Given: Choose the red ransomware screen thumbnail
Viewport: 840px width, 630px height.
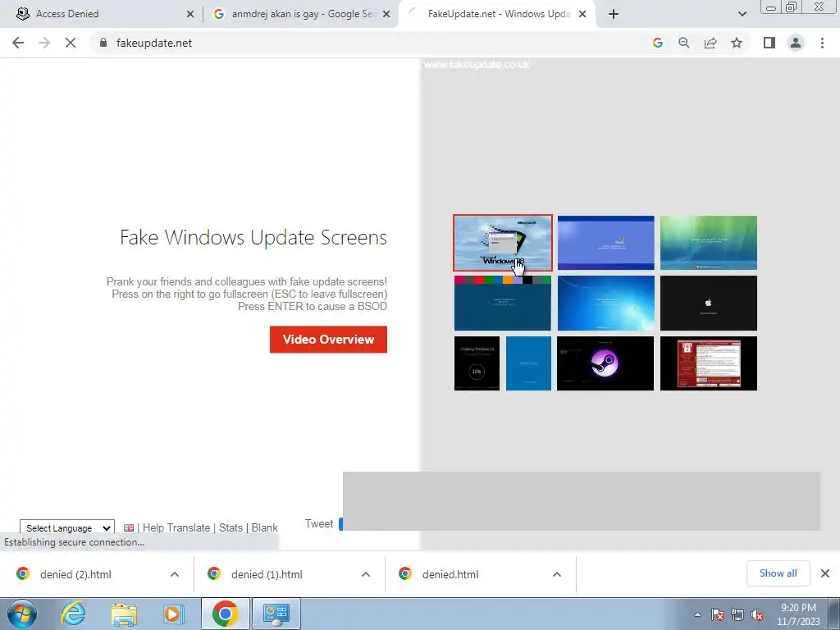Looking at the screenshot, I should click(708, 363).
